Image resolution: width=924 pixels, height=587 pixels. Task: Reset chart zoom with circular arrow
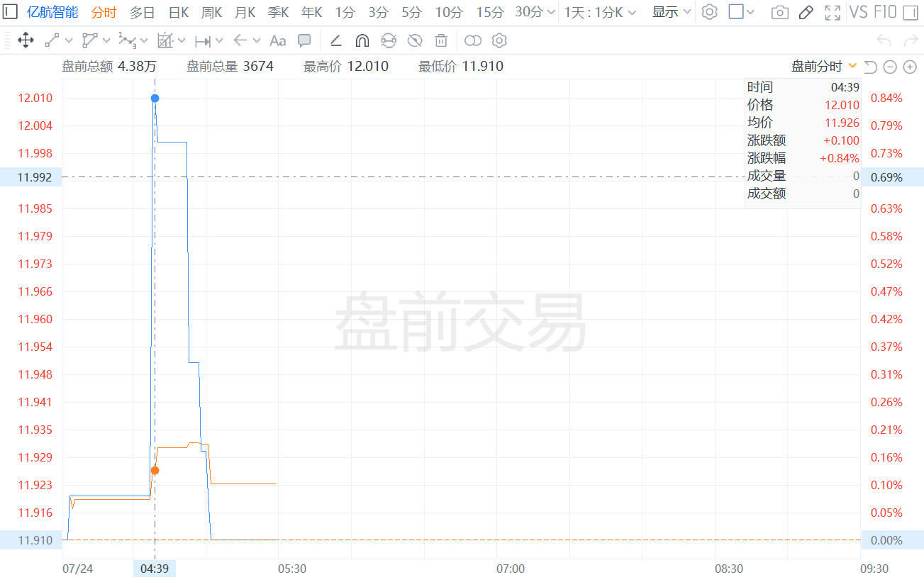coord(871,67)
